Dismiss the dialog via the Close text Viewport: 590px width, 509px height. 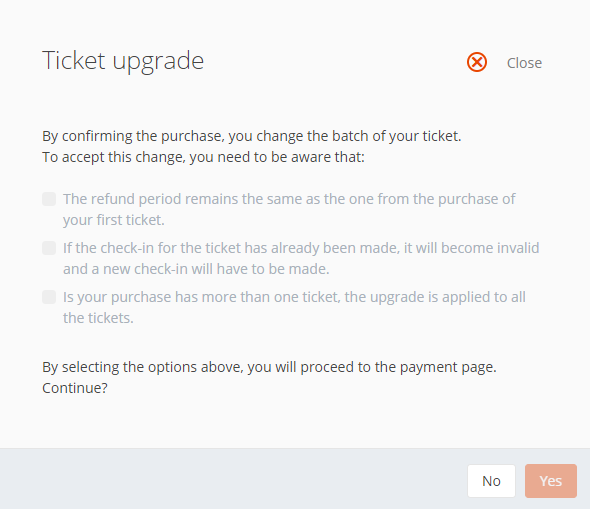point(524,63)
